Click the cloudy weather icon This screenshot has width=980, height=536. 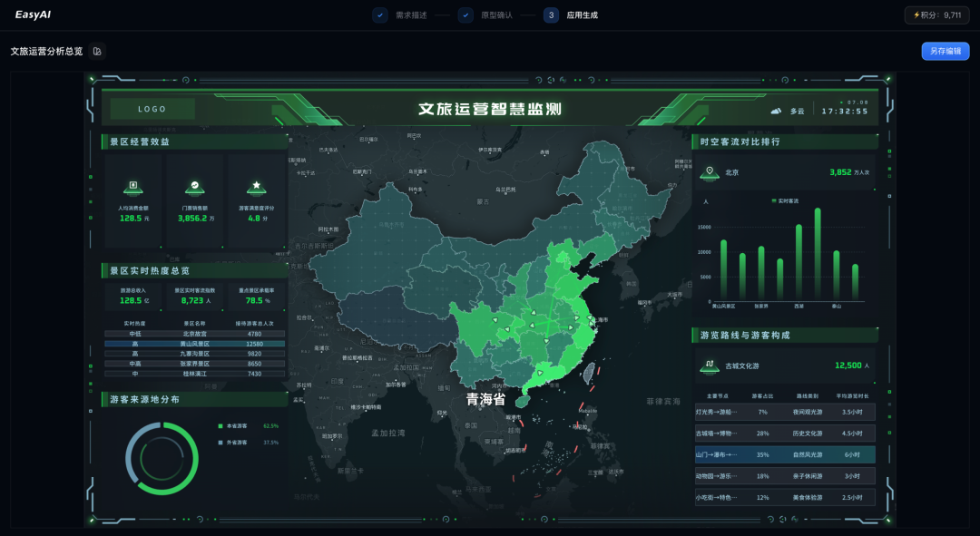pyautogui.click(x=776, y=111)
